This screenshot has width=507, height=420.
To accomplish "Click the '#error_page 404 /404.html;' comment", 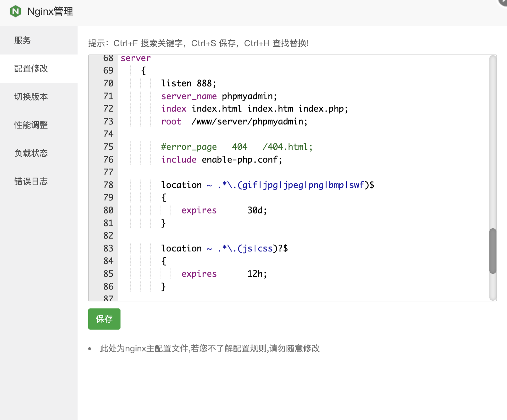I will point(237,147).
